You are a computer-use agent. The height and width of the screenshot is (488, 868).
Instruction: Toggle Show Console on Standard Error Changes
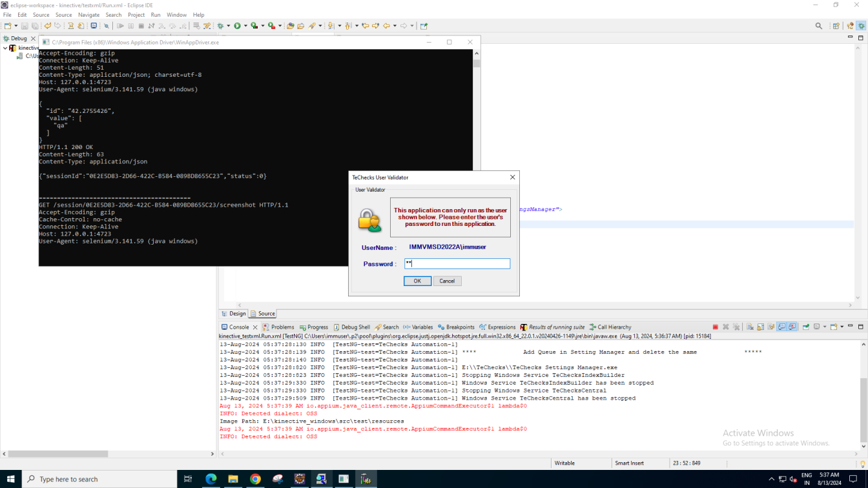[x=792, y=327]
